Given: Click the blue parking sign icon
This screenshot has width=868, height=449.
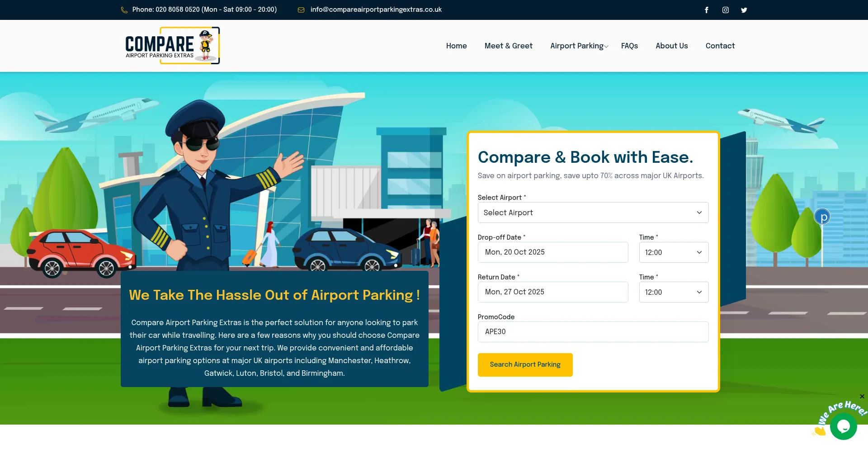Looking at the screenshot, I should click(x=822, y=217).
